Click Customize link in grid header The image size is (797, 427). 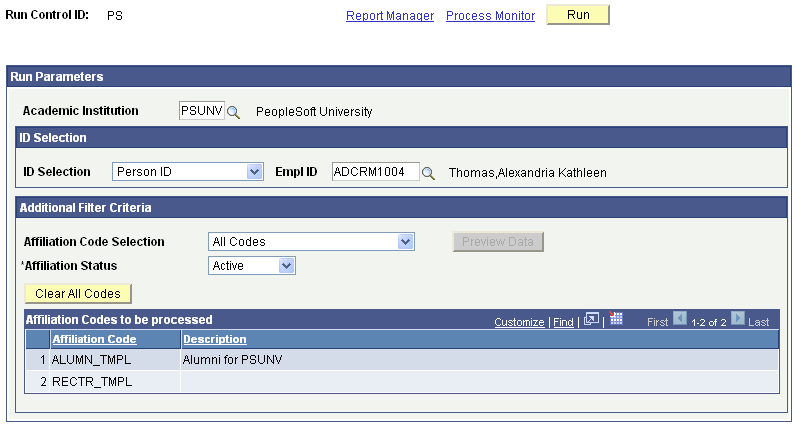point(519,322)
